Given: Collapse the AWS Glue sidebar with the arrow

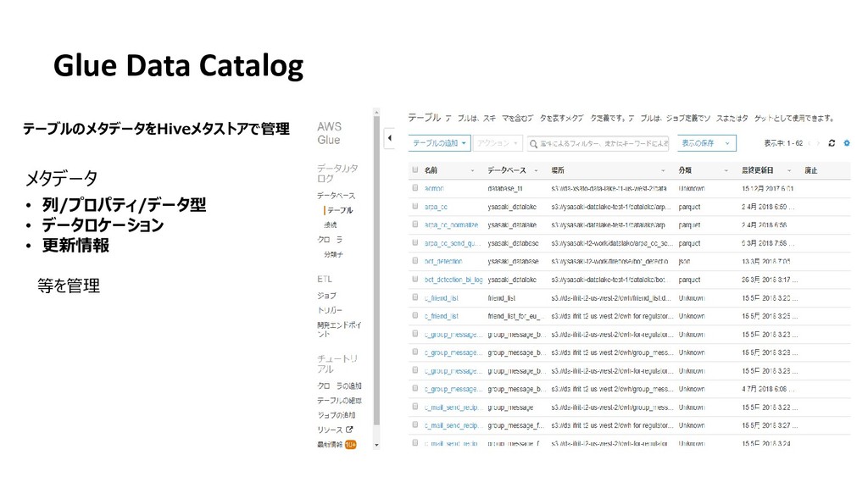Looking at the screenshot, I should [390, 138].
